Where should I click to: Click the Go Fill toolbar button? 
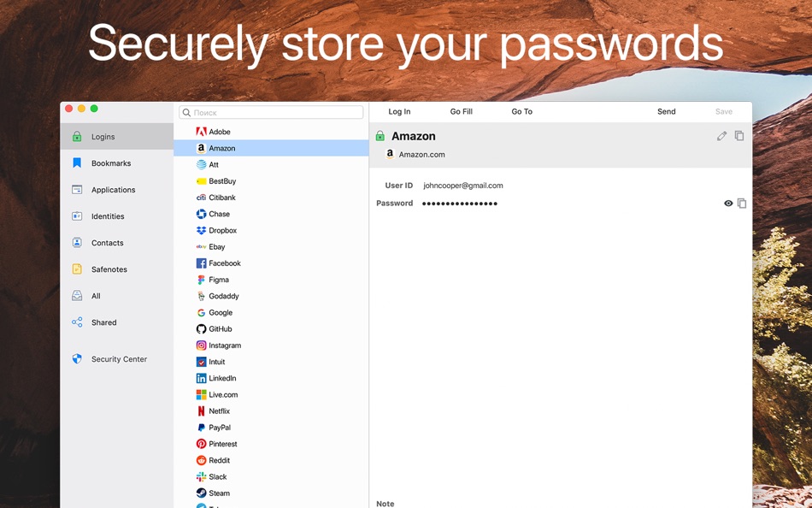point(461,111)
